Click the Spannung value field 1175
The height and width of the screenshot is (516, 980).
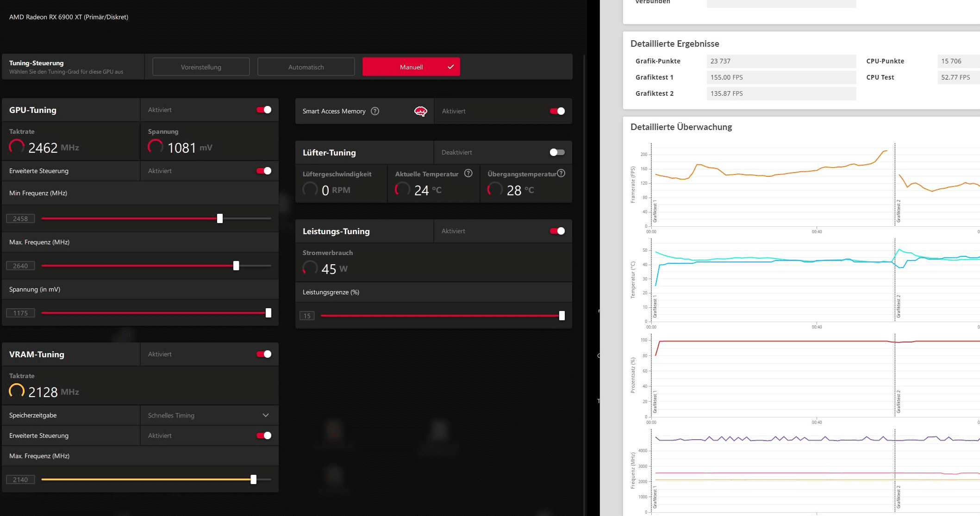[20, 313]
